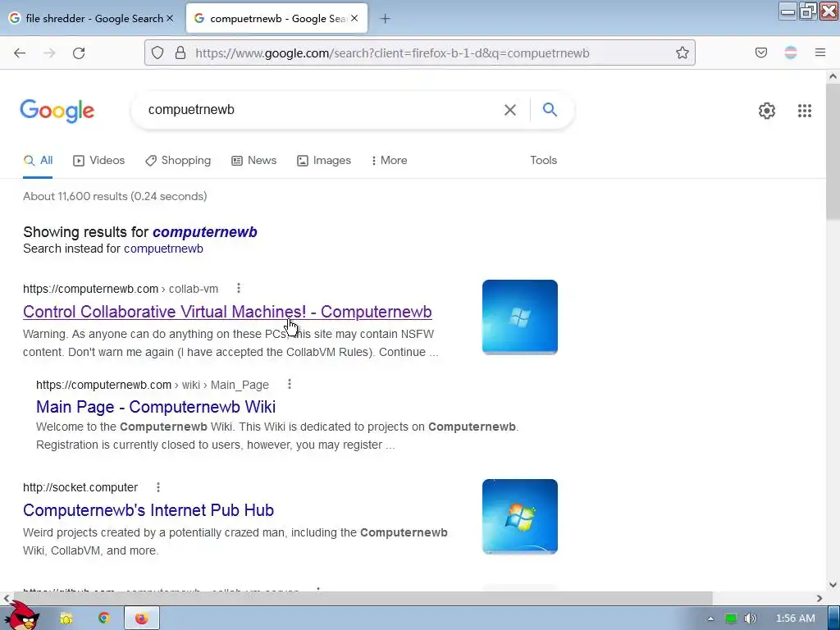The height and width of the screenshot is (630, 840).
Task: Open the Firefox account avatar icon
Action: click(790, 52)
